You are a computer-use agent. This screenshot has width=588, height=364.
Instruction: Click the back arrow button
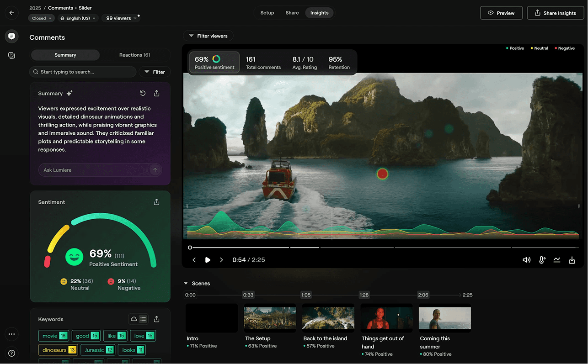[x=11, y=13]
